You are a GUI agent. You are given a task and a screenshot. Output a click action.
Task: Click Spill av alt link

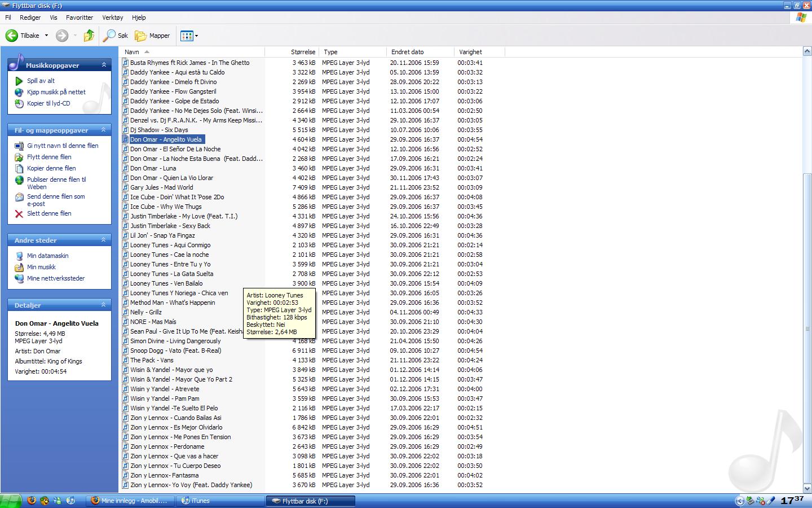pos(41,81)
